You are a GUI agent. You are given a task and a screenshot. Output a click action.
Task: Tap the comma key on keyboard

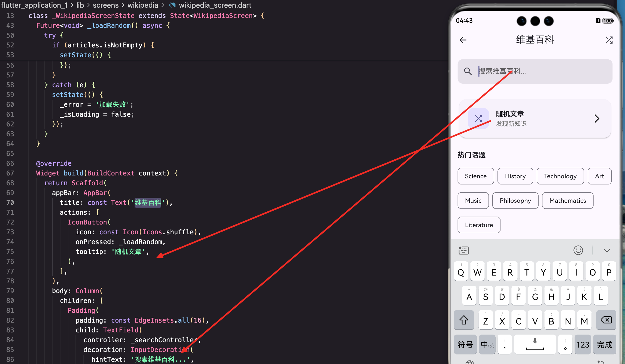point(505,344)
